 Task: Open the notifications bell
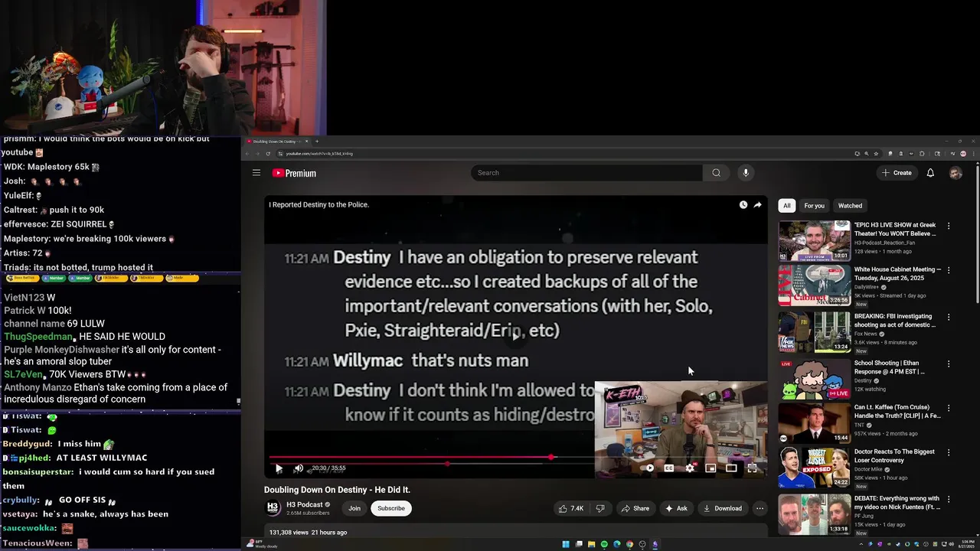(x=930, y=173)
